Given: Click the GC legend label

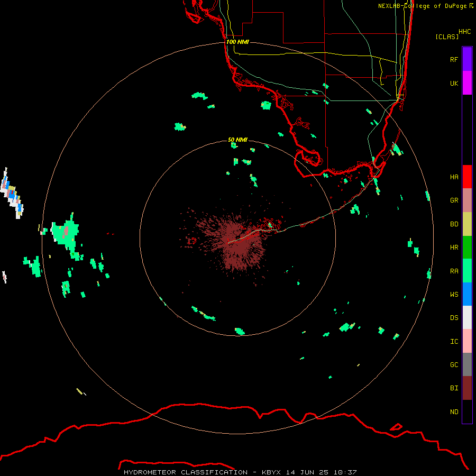Looking at the screenshot, I should 454,364.
